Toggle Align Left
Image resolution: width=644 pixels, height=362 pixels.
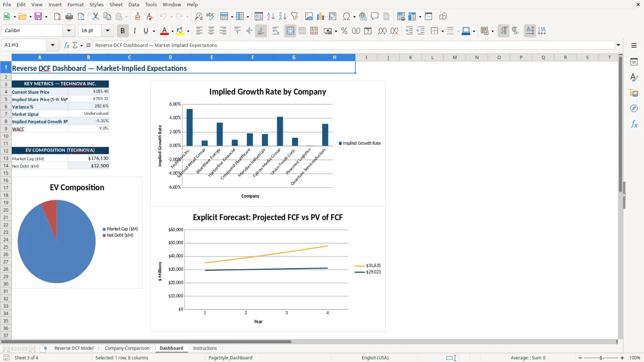(x=200, y=31)
